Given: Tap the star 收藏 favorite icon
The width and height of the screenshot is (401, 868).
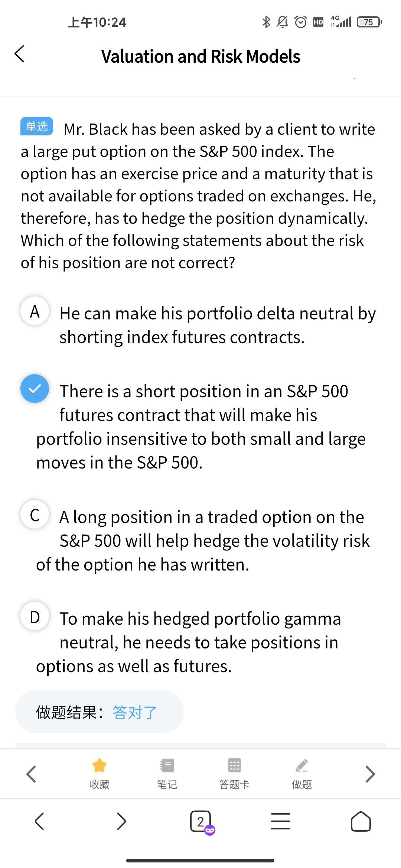Looking at the screenshot, I should pyautogui.click(x=100, y=766).
